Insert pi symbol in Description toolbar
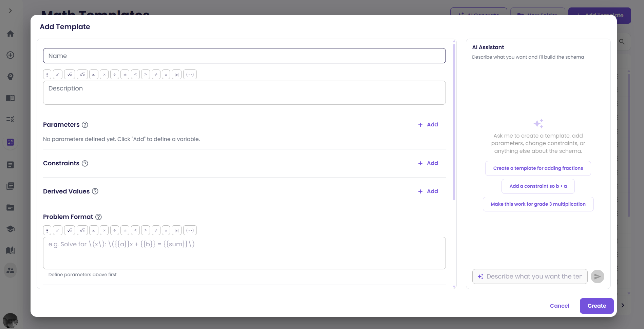644x329 pixels. [x=166, y=75]
